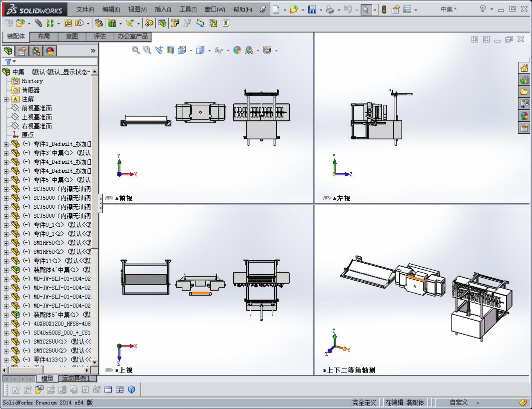532x409 pixels.
Task: Open the File Properties icon in the title toolbar
Action: [395, 9]
